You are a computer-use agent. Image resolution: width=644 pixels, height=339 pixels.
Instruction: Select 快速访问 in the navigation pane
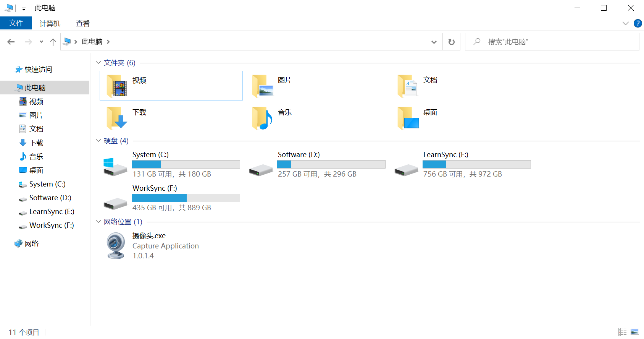click(38, 70)
